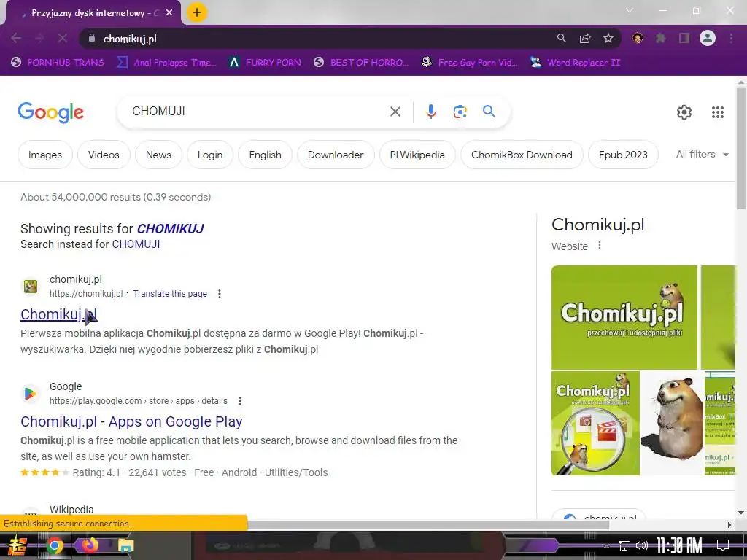747x560 pixels.
Task: Toggle the browser side panel icon
Action: [x=684, y=38]
